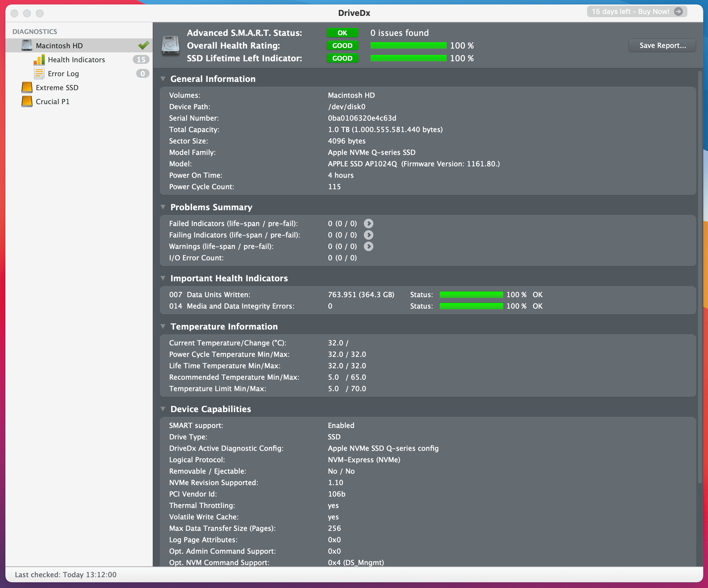This screenshot has height=588, width=708.
Task: Click the Save Report button
Action: (662, 45)
